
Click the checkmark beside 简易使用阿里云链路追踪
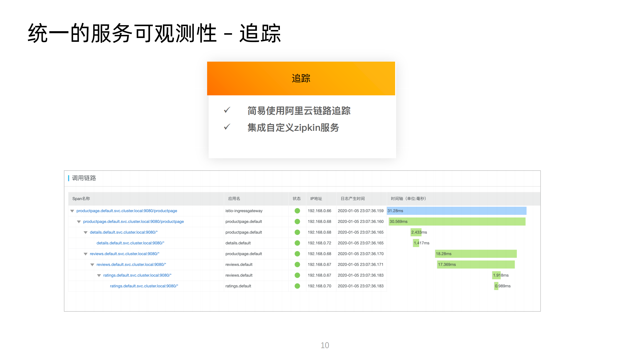coord(227,110)
